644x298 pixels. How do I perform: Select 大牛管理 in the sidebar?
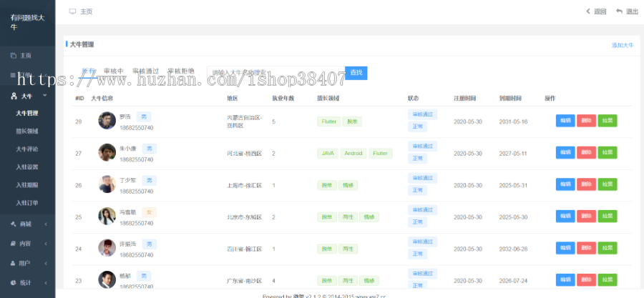[27, 113]
